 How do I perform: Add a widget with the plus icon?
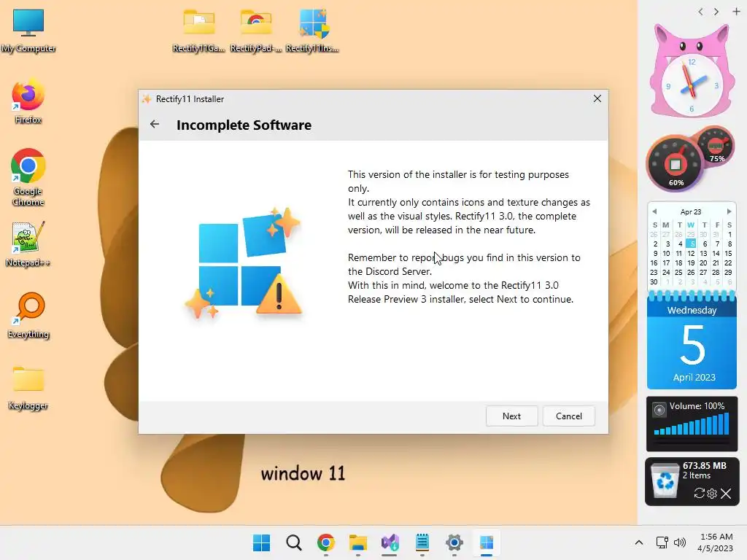pos(736,12)
